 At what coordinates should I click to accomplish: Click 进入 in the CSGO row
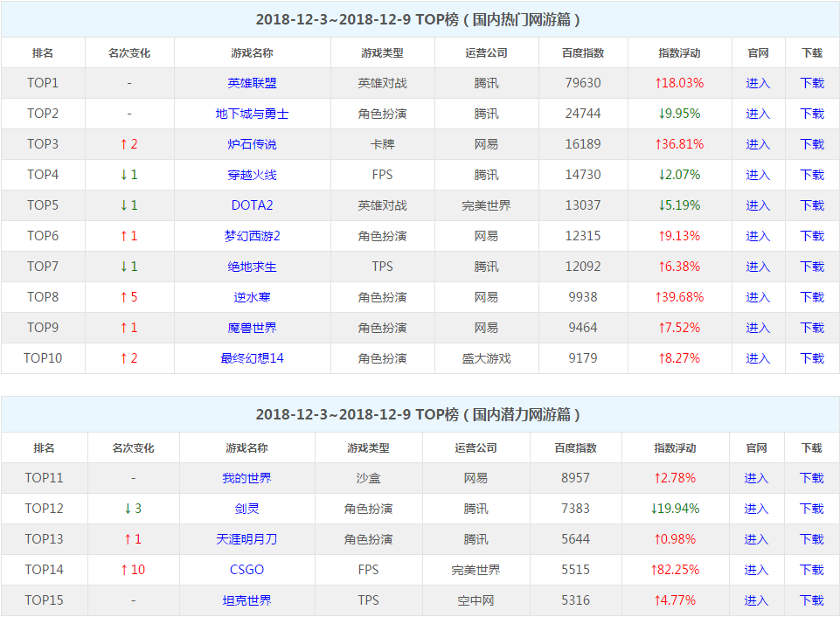pyautogui.click(x=756, y=569)
